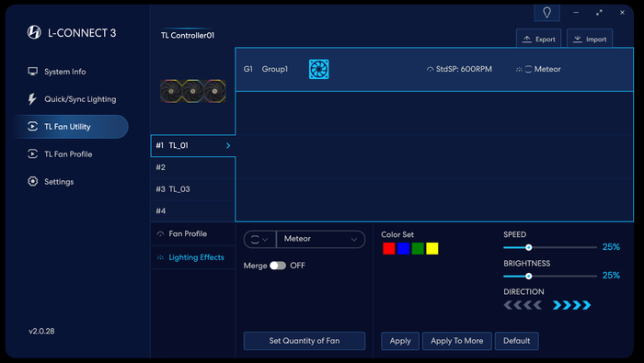The height and width of the screenshot is (363, 644).
Task: Set direction to left arrows
Action: pos(523,305)
